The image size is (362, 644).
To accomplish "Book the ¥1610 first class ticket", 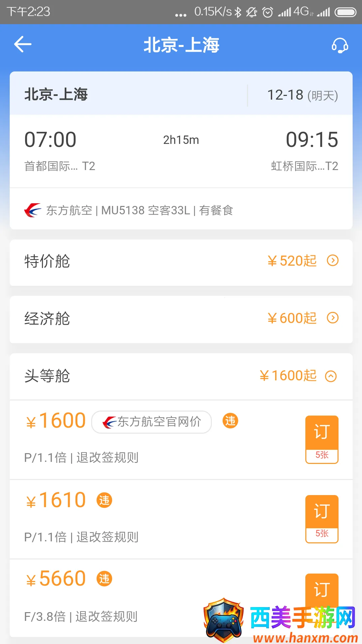I will 321,518.
